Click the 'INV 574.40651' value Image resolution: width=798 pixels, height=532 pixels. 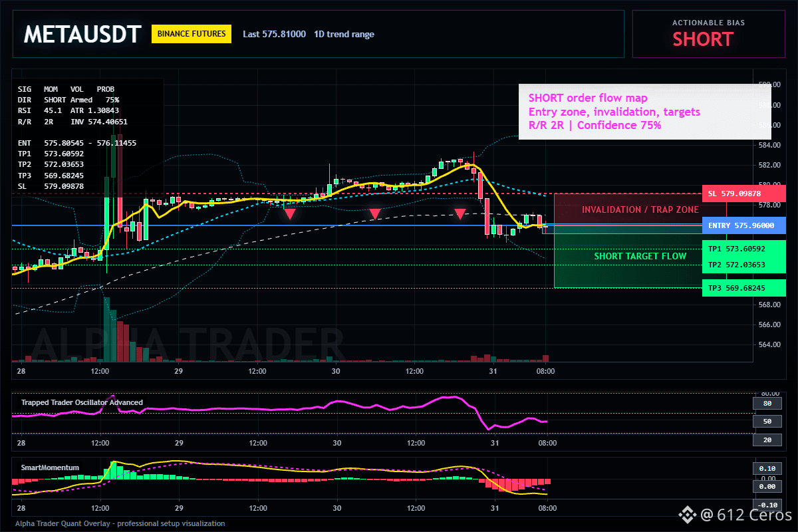pyautogui.click(x=99, y=122)
